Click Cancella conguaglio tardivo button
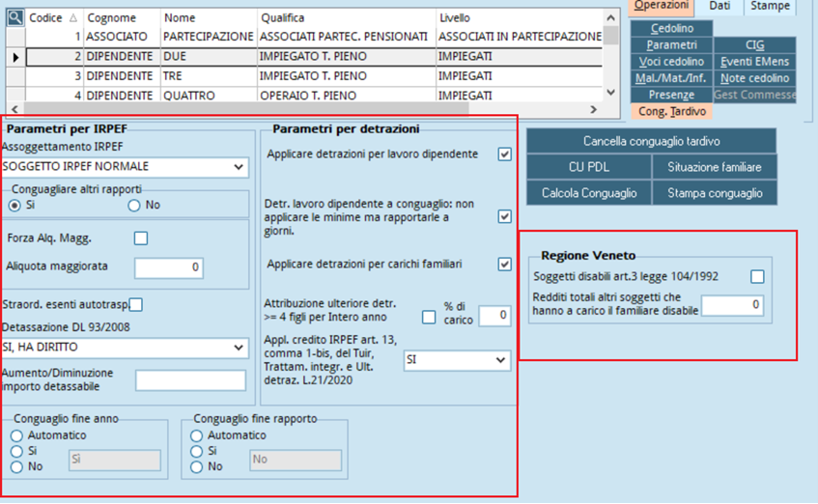The image size is (818, 504). 651,141
